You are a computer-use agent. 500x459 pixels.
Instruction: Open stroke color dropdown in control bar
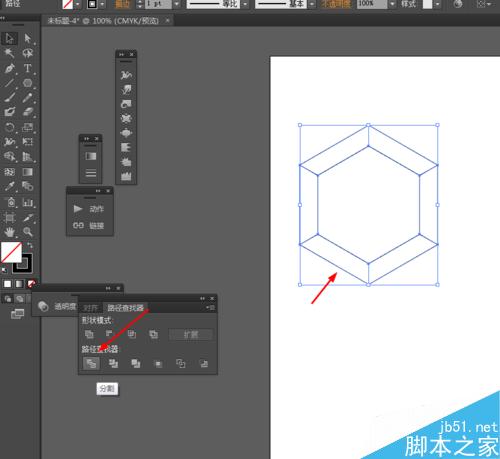[x=102, y=4]
